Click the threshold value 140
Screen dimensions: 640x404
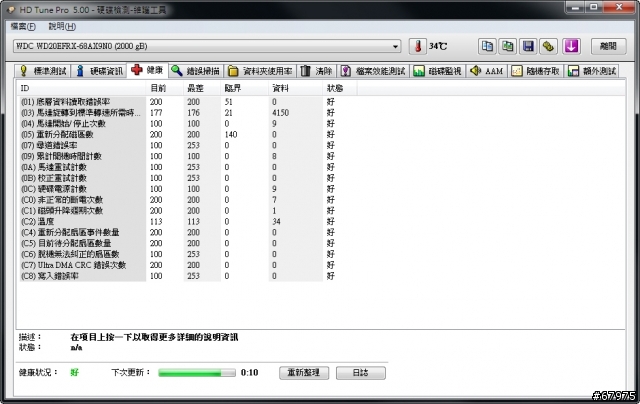click(x=231, y=135)
